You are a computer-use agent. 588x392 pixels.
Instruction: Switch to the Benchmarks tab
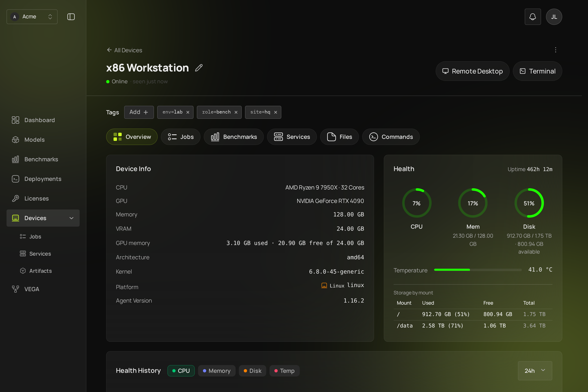coord(234,137)
